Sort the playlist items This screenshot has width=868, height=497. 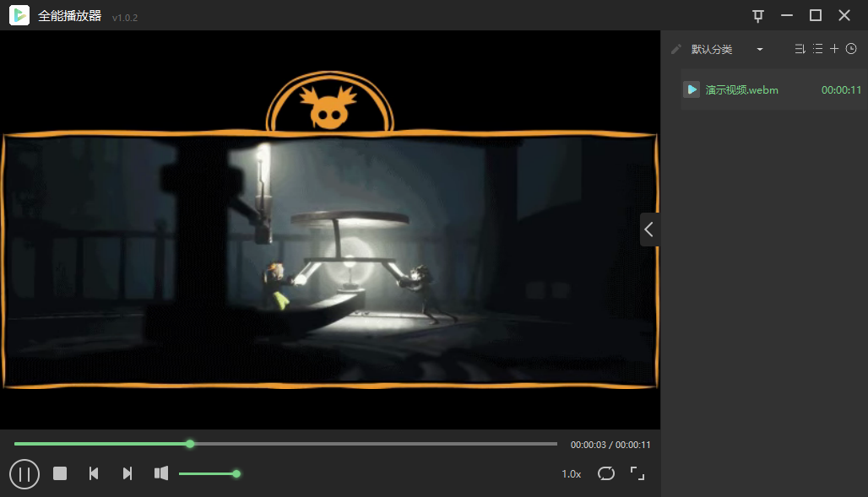pos(800,49)
